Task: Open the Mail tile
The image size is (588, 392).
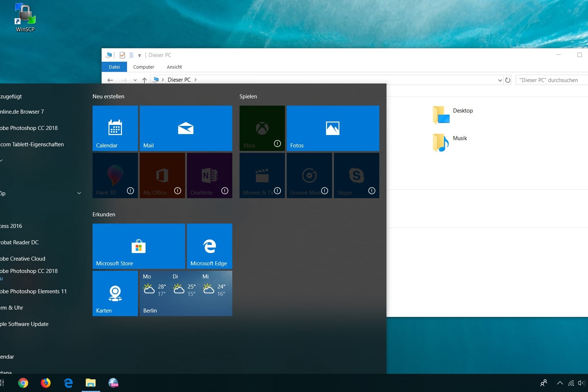Action: click(x=186, y=128)
